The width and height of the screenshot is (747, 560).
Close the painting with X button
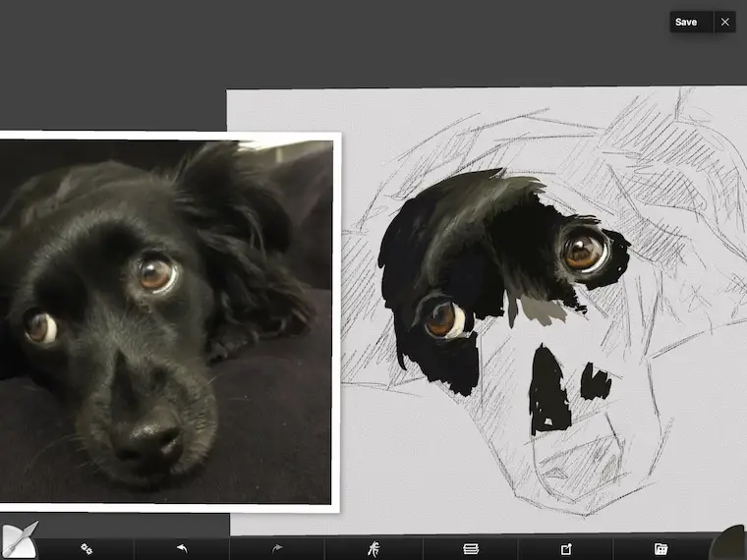pyautogui.click(x=724, y=22)
